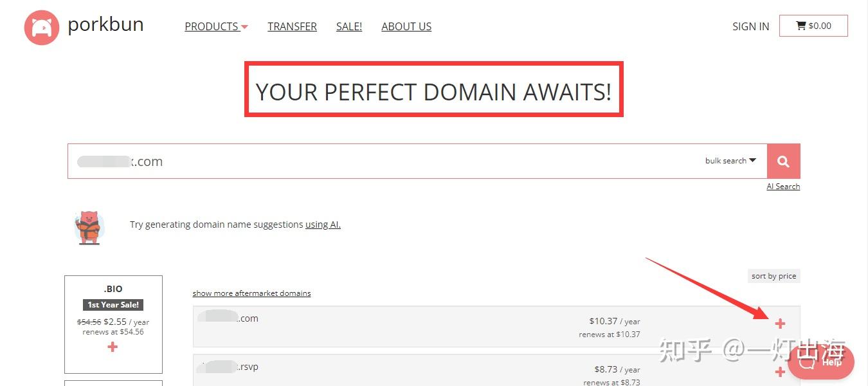Focus the domain search input field
Viewport: 868px width, 386px height.
point(386,161)
